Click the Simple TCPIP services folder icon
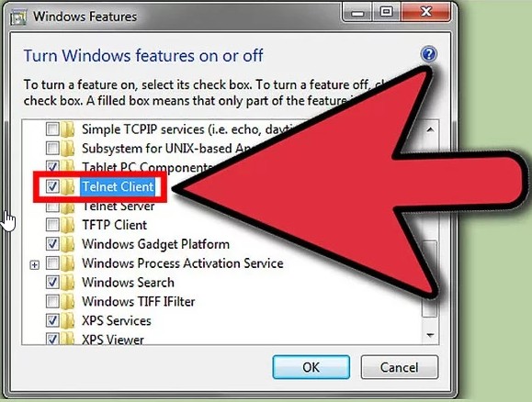This screenshot has width=532, height=402. [68, 129]
